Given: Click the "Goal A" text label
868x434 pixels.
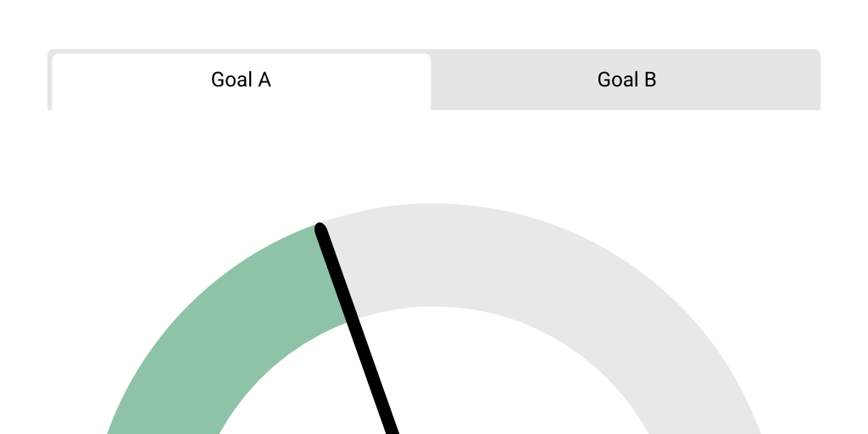Looking at the screenshot, I should point(241,81).
